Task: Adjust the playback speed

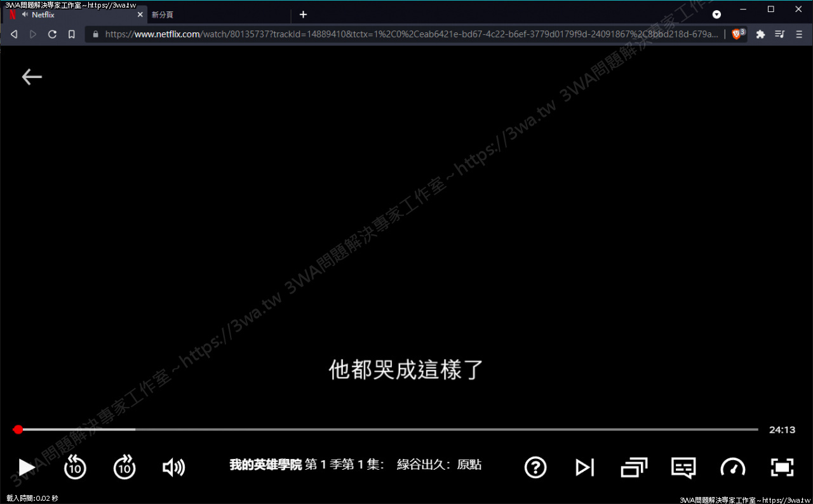Action: click(x=732, y=468)
